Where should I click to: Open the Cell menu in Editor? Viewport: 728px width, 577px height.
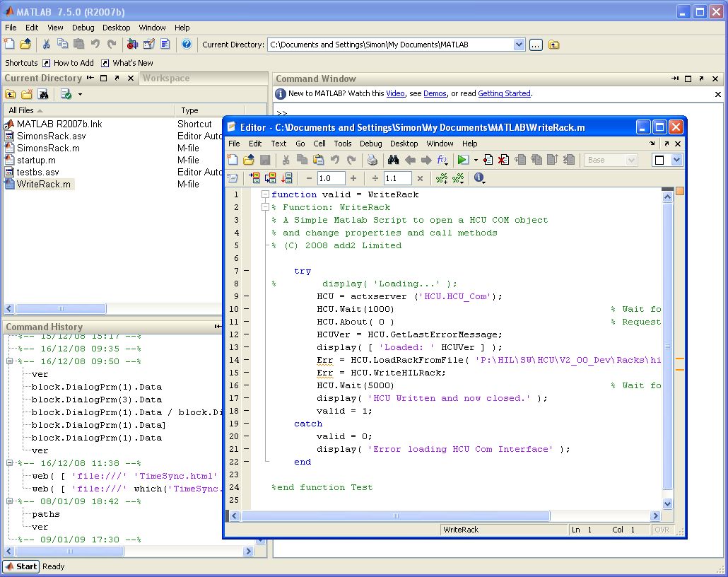coord(319,144)
